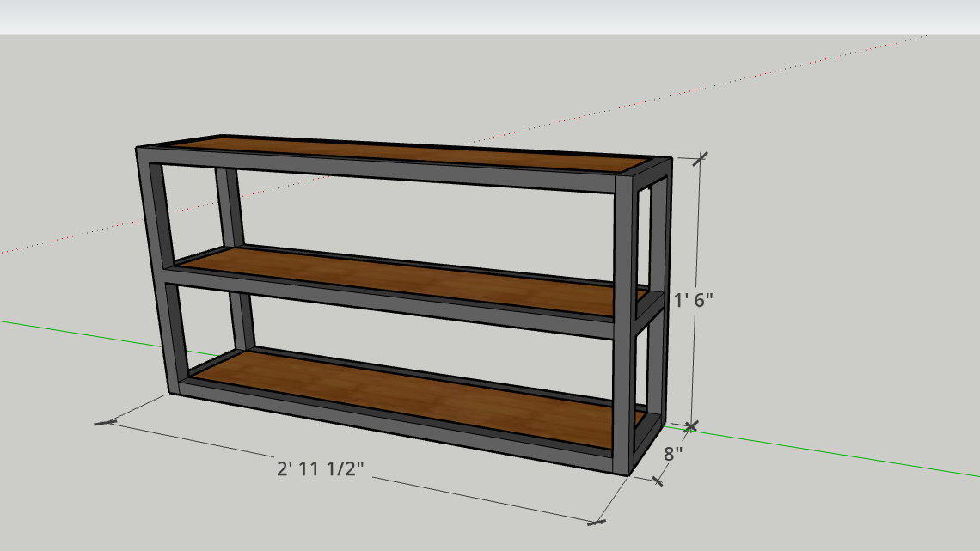
Task: Click the right endpoint of the length dimension
Action: 597,521
